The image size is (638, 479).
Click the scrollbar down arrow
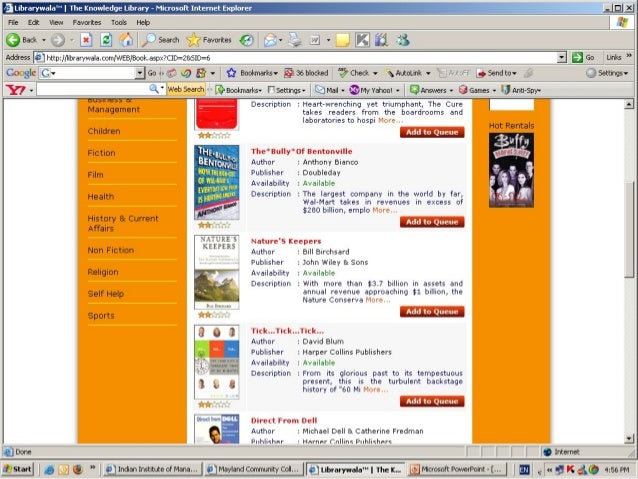click(629, 439)
